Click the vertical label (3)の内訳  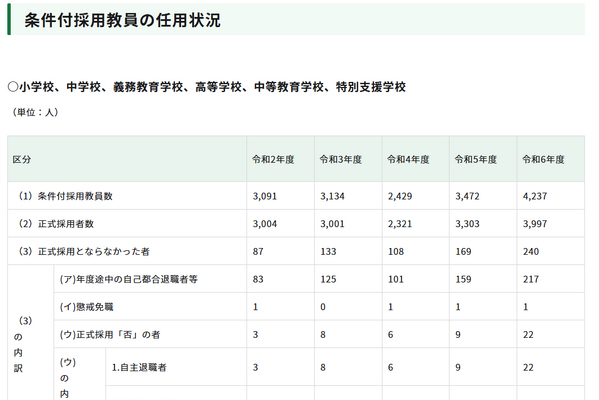tap(24, 344)
